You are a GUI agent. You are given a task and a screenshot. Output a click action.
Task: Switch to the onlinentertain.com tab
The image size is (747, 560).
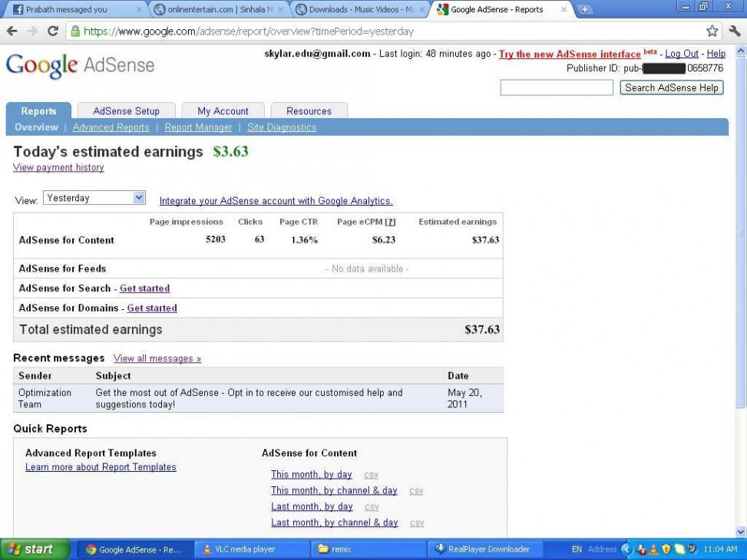pos(216,9)
